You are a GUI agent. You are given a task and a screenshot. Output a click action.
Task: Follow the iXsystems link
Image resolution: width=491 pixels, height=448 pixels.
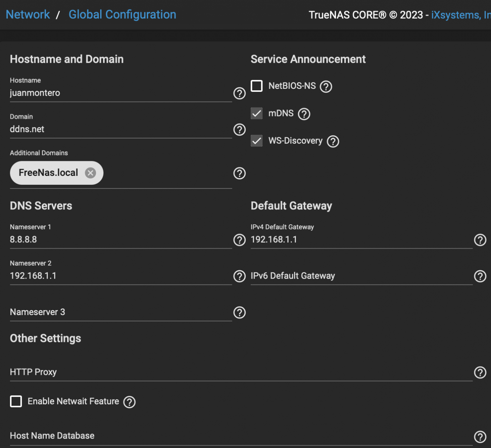pyautogui.click(x=461, y=15)
